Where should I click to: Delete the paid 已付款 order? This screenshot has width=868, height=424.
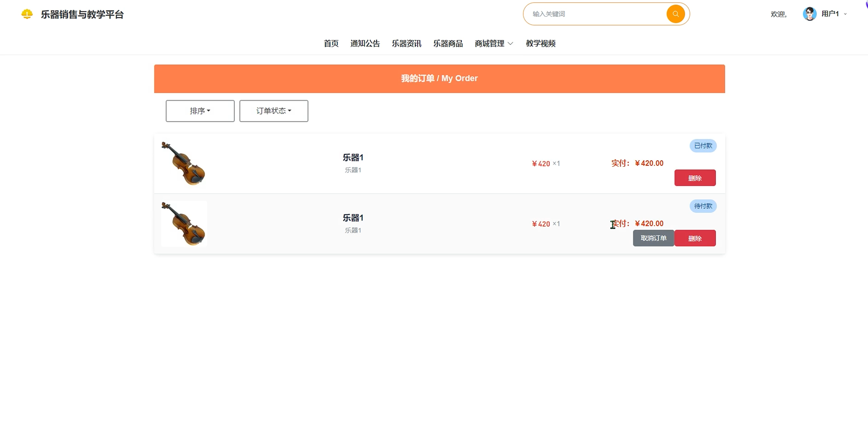point(695,178)
